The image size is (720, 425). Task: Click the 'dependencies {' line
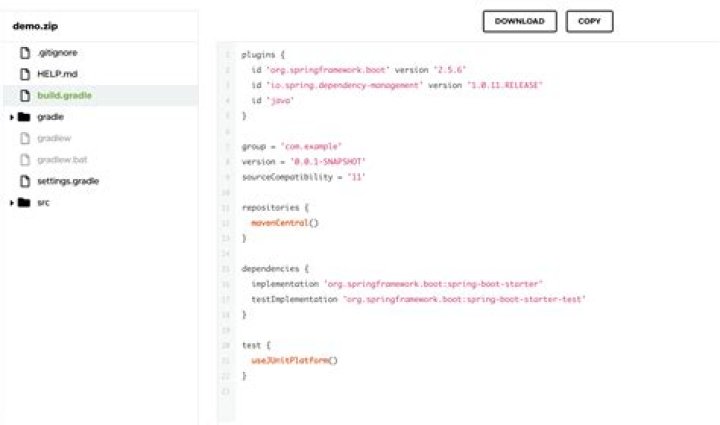pos(276,269)
